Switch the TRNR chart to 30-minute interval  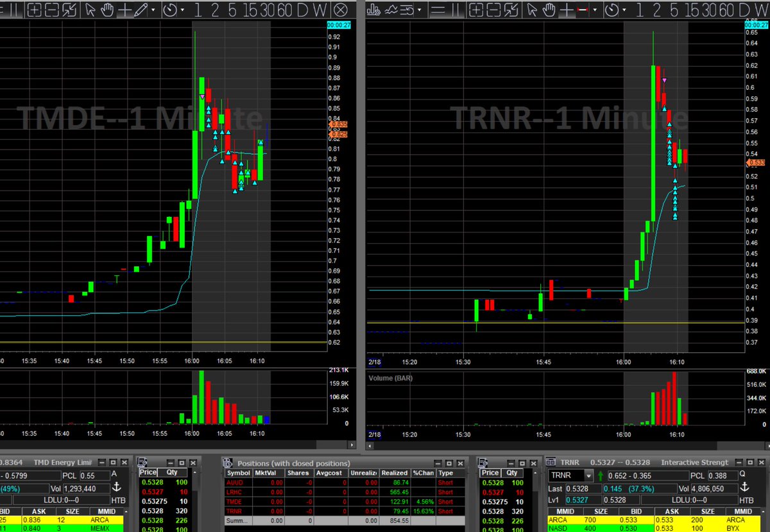point(710,10)
